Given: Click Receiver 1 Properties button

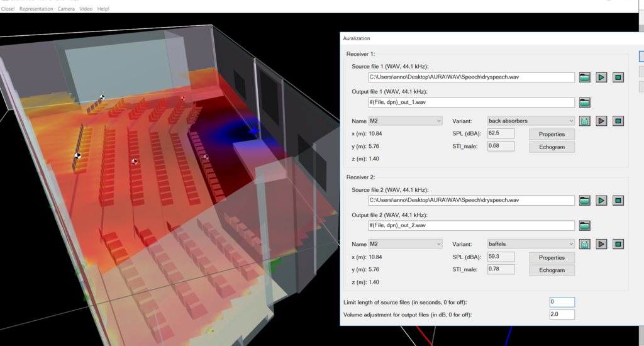Looking at the screenshot, I should tap(552, 134).
